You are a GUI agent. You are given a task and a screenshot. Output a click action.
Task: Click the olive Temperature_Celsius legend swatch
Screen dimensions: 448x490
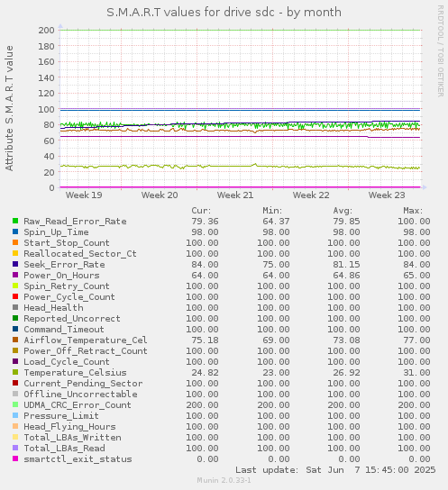pos(15,372)
